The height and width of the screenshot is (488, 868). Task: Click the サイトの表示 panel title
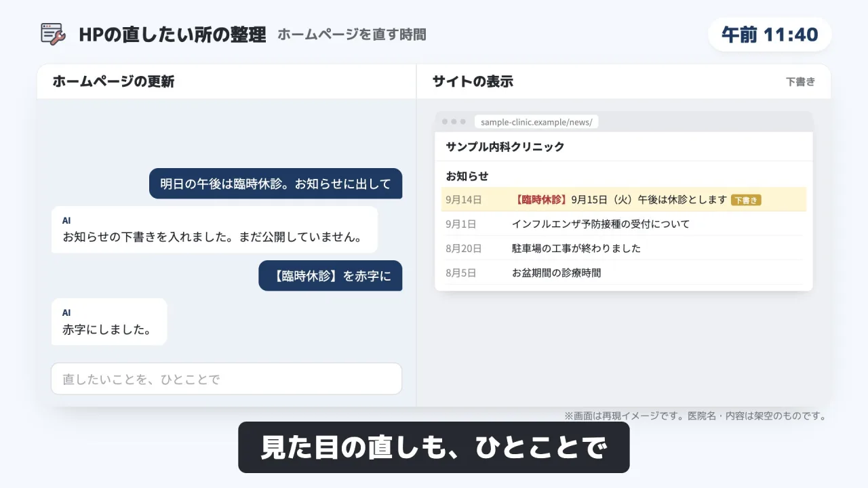point(473,81)
